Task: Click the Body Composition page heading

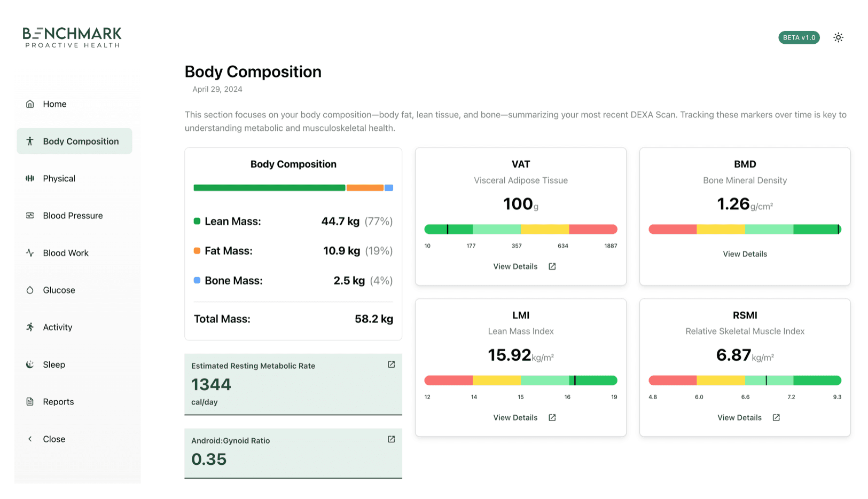Action: click(253, 72)
